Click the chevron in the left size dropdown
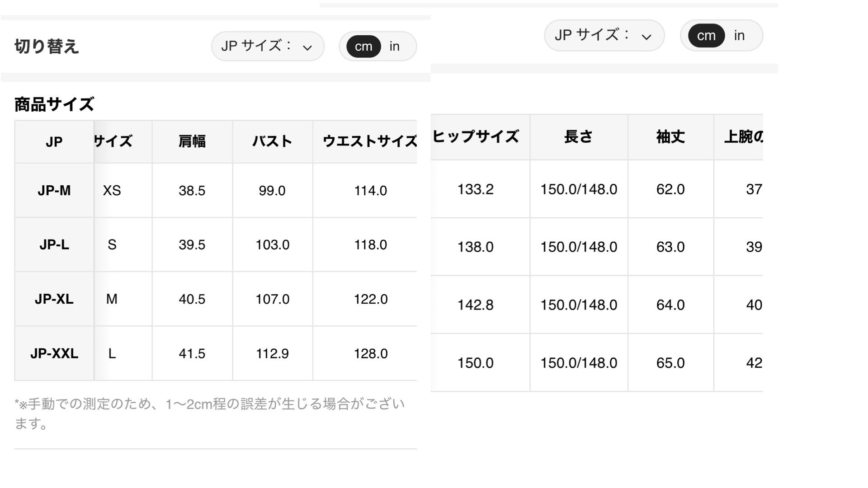 pos(307,47)
